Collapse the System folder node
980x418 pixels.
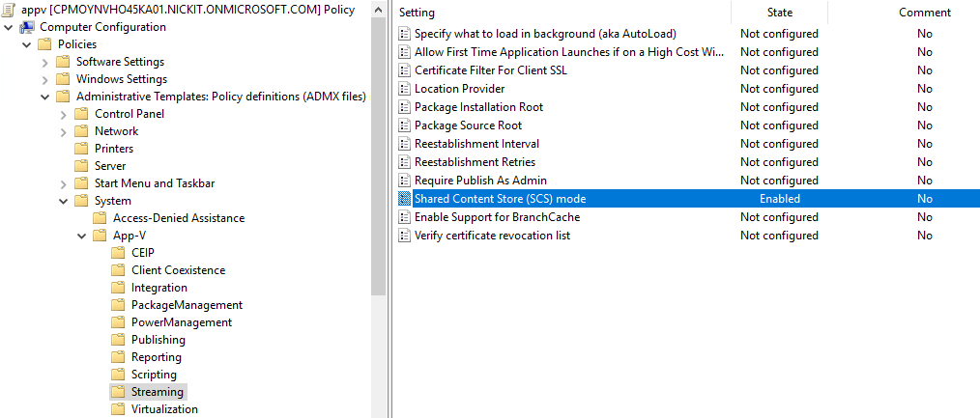tap(63, 201)
